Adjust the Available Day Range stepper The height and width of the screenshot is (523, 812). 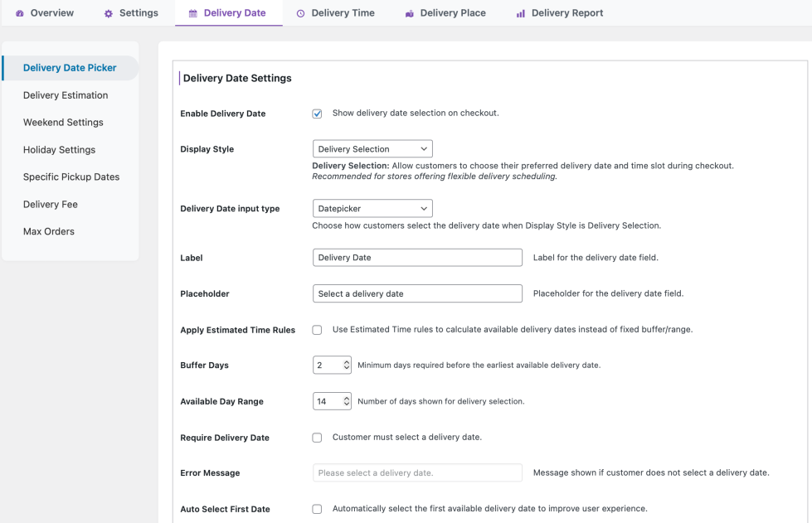coord(347,401)
